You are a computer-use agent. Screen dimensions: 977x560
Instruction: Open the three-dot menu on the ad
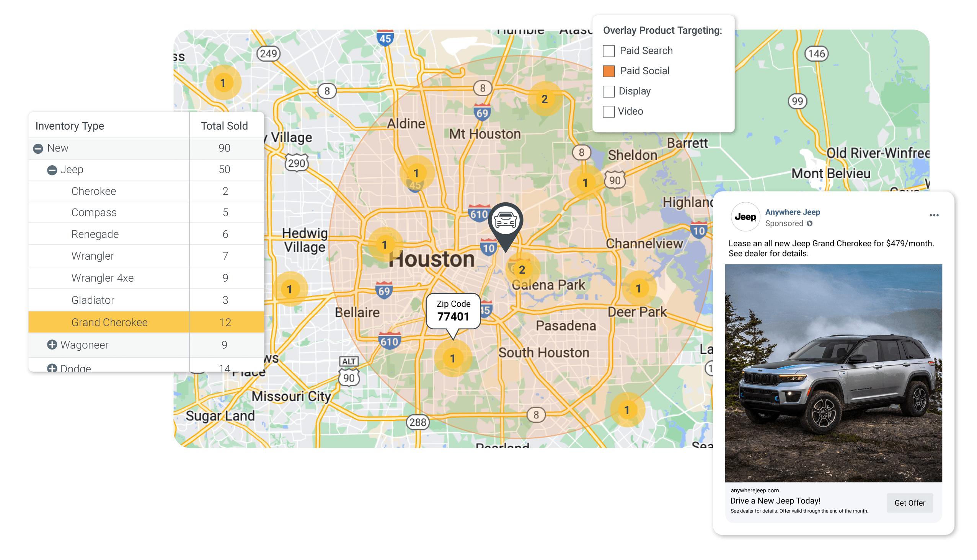point(934,215)
